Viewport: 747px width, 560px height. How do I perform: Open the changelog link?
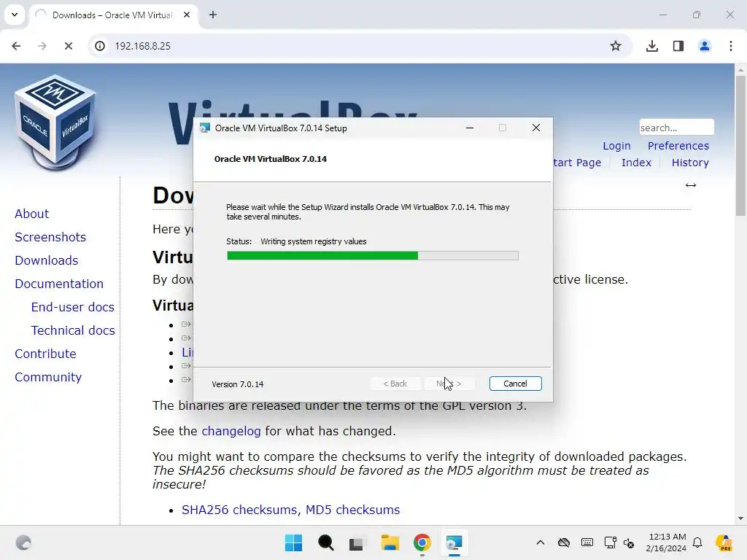(231, 431)
